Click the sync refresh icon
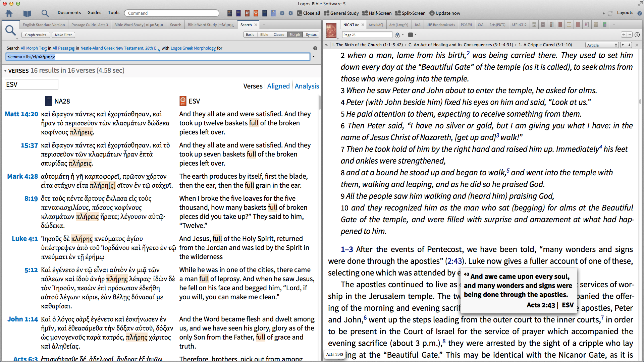 click(x=610, y=13)
